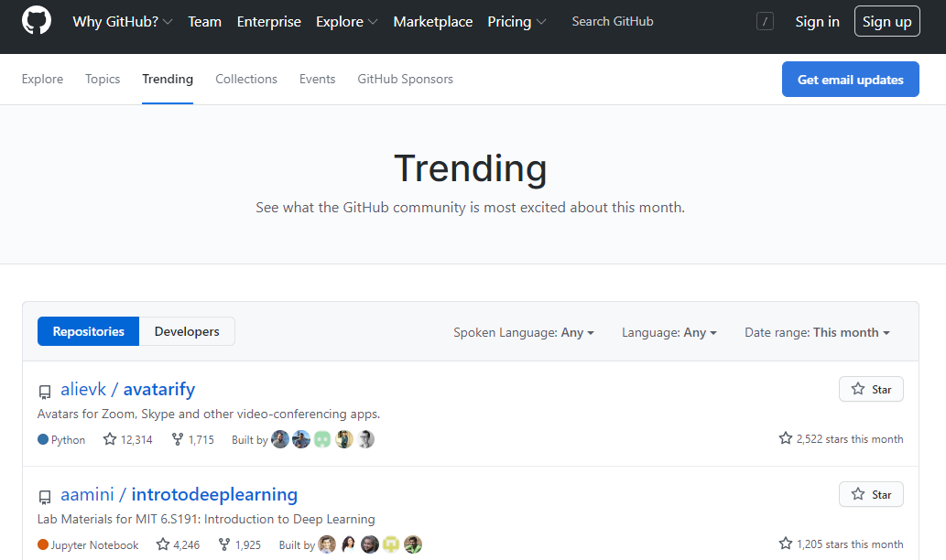Expand the Pricing dropdown
Image resolution: width=946 pixels, height=560 pixels.
(x=516, y=22)
